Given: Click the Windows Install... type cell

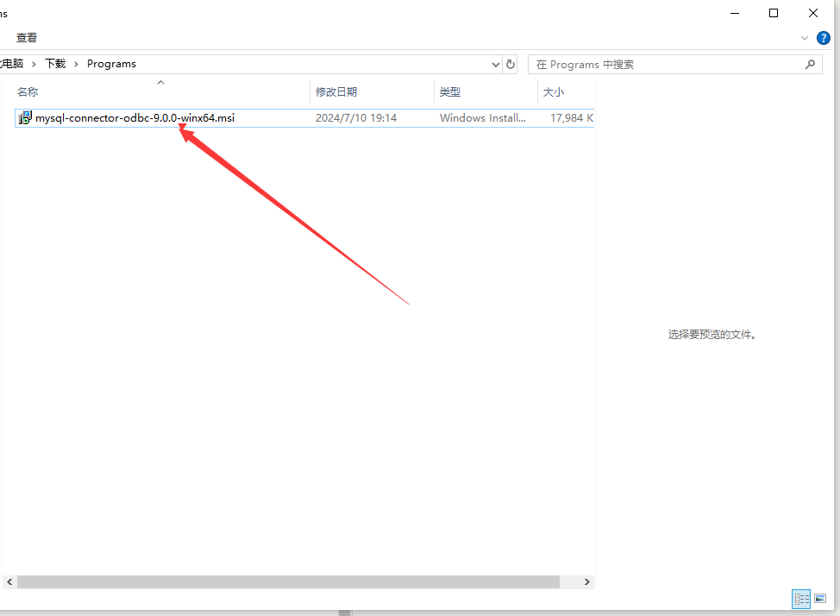Looking at the screenshot, I should click(483, 118).
